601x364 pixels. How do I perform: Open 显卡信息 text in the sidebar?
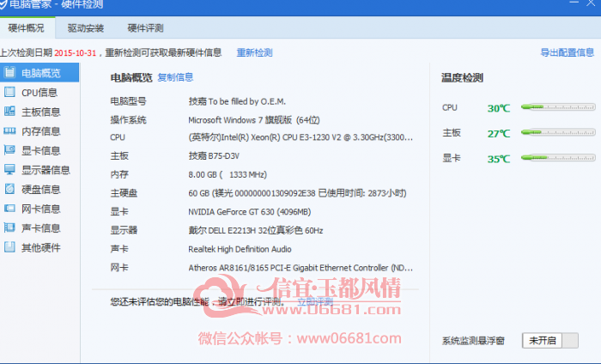coord(41,150)
